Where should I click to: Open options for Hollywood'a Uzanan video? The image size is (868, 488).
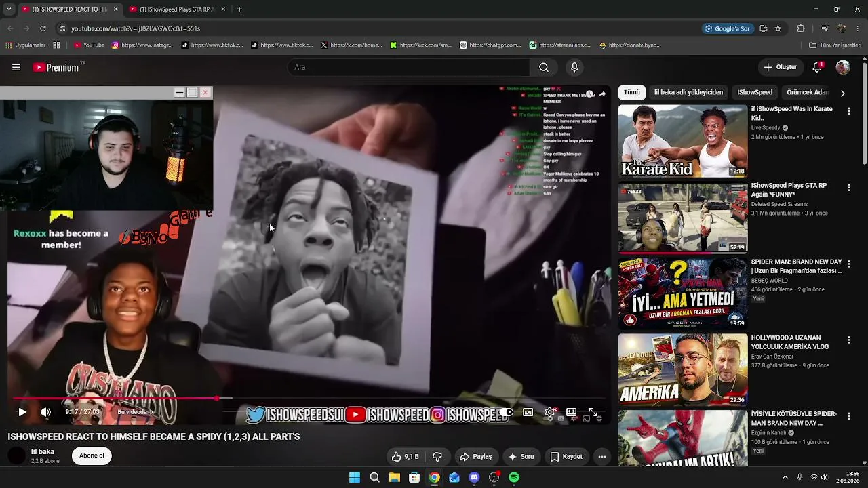point(848,340)
